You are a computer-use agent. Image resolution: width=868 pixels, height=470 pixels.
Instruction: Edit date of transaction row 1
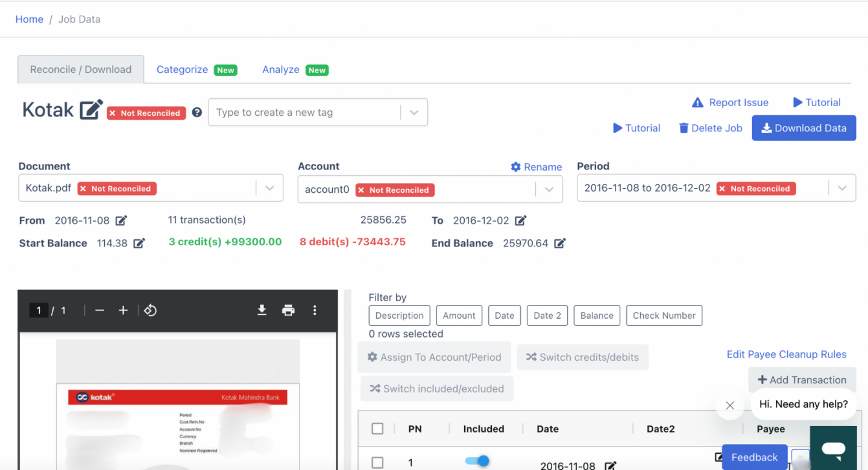tap(611, 466)
